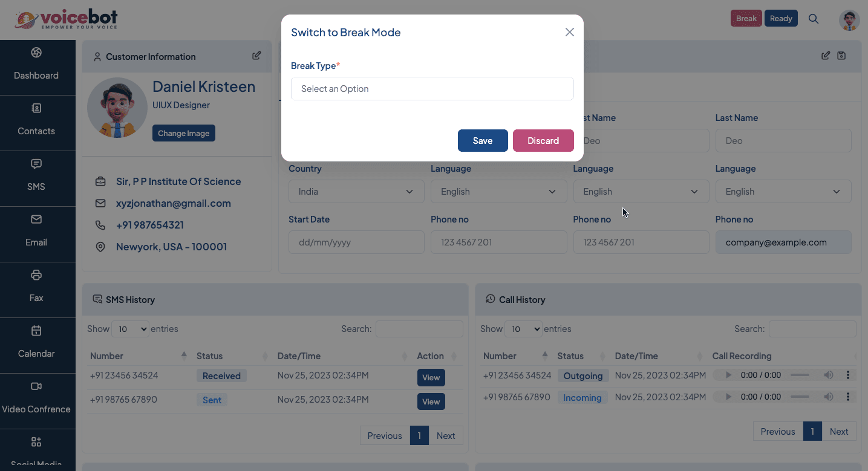Screen dimensions: 868x471
Task: Click the save icon in form header
Action: click(x=841, y=56)
